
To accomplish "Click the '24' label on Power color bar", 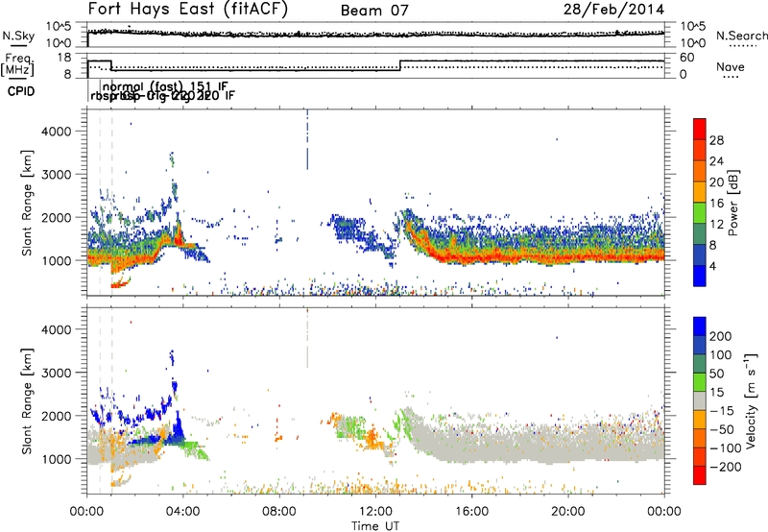I will [x=716, y=161].
